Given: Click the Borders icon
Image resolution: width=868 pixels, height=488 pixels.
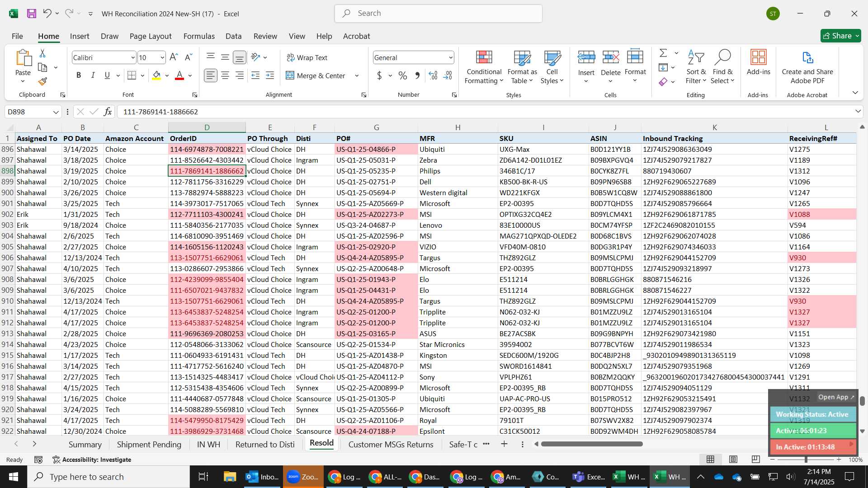Looking at the screenshot, I should click(132, 75).
